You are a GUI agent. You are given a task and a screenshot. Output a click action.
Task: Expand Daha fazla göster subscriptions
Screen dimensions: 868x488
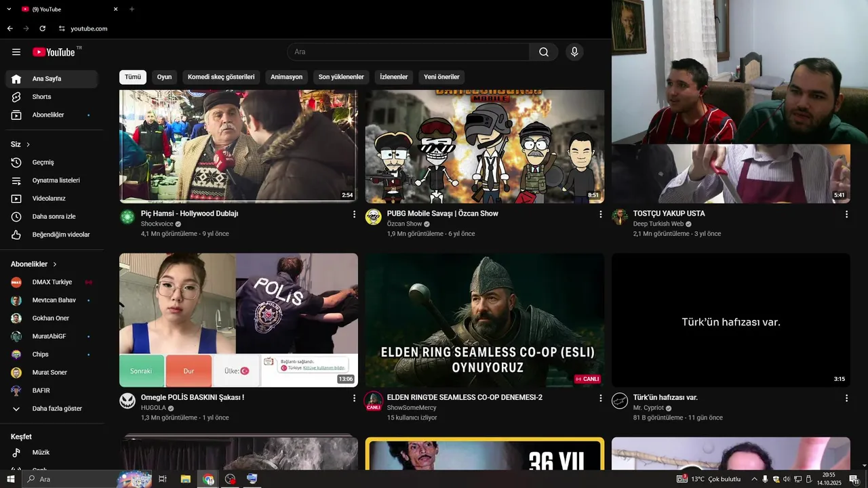pos(52,409)
